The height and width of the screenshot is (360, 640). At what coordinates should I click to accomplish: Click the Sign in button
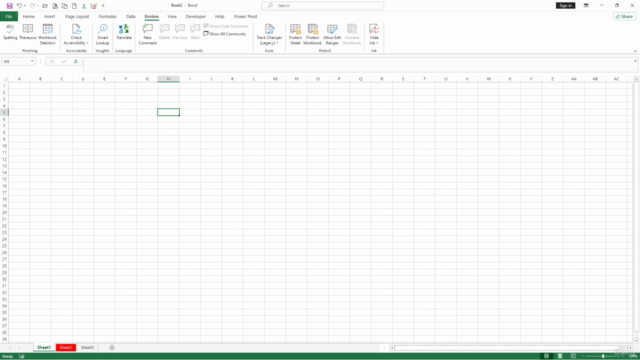point(565,6)
